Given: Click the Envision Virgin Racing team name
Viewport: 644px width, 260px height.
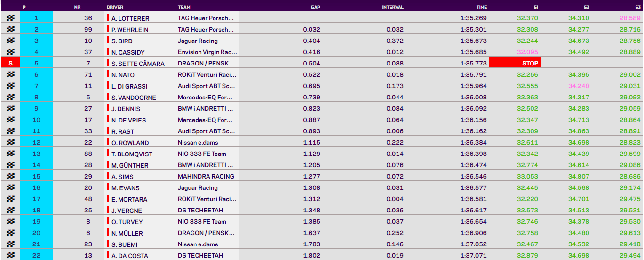Looking at the screenshot, I should [207, 52].
